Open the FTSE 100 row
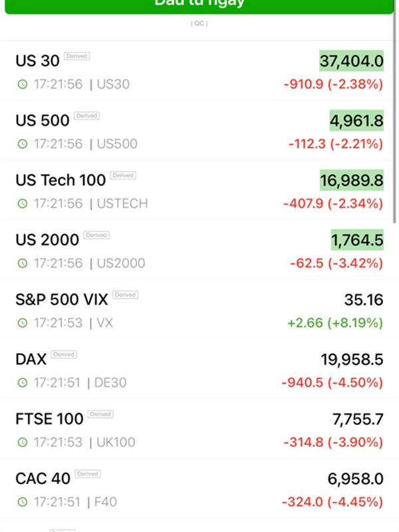Screen dimensions: 399x532 coord(199,429)
